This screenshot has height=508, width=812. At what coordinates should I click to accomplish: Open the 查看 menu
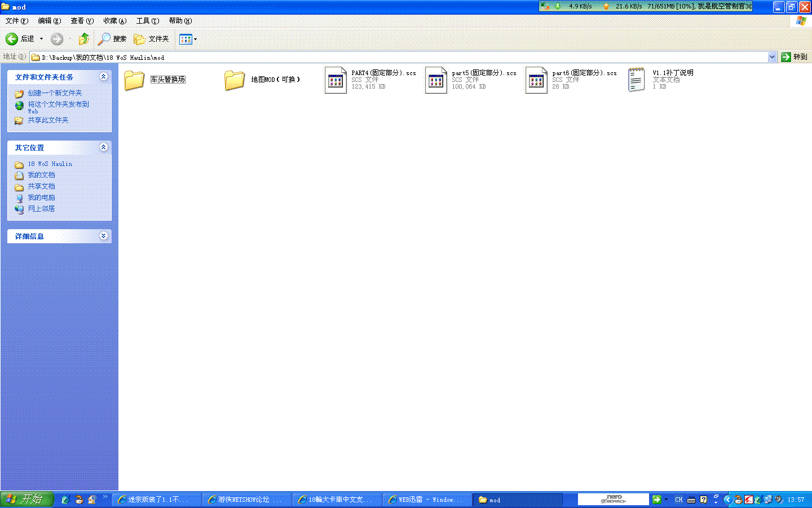coord(82,21)
